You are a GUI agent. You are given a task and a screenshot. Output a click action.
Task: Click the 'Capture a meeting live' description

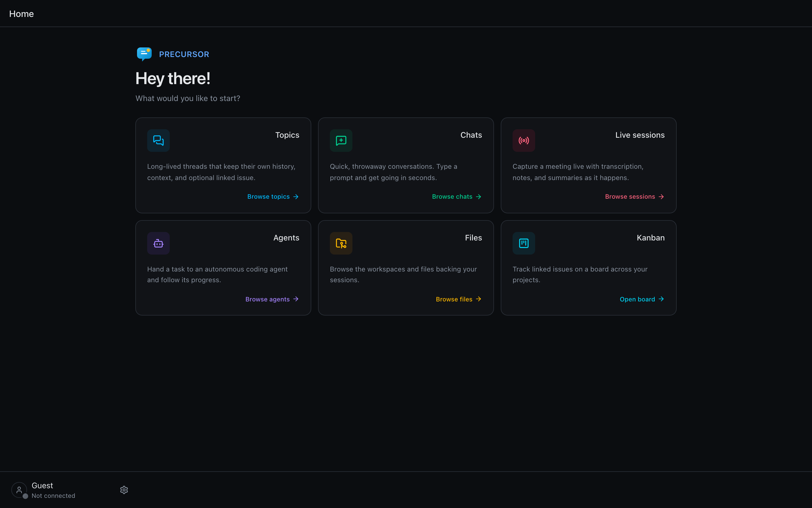pos(578,172)
